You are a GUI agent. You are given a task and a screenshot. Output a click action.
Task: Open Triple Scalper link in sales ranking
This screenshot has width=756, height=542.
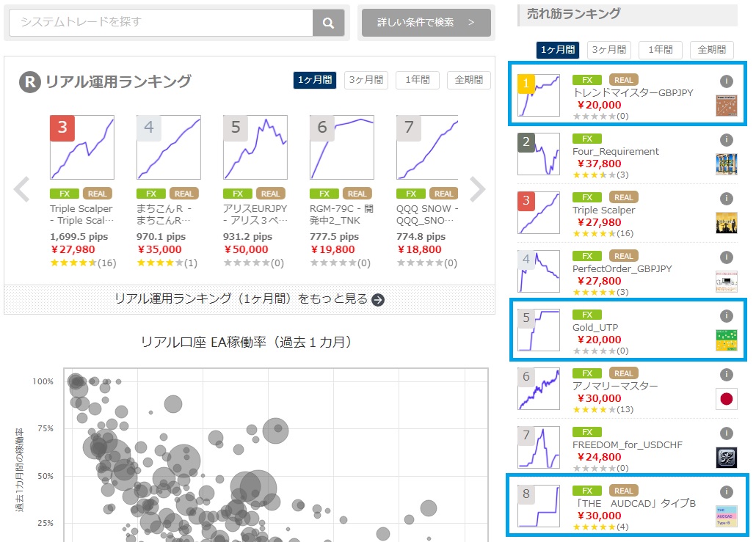click(603, 210)
